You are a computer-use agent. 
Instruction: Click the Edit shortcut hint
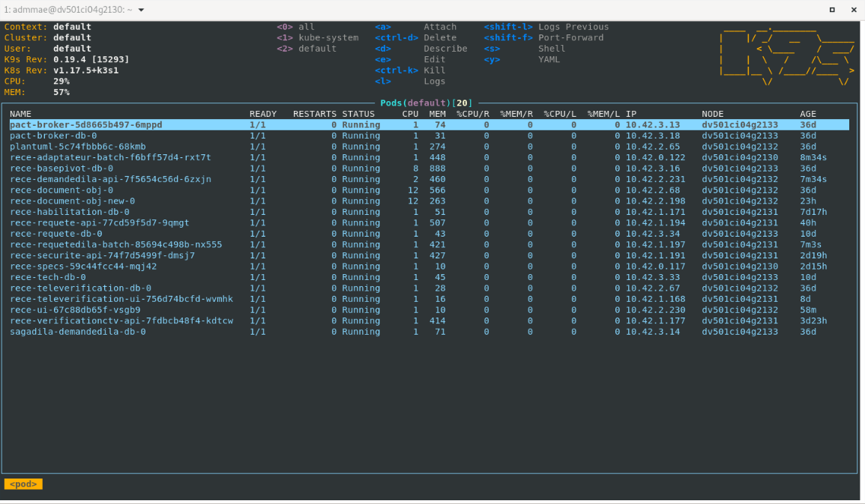tap(411, 60)
